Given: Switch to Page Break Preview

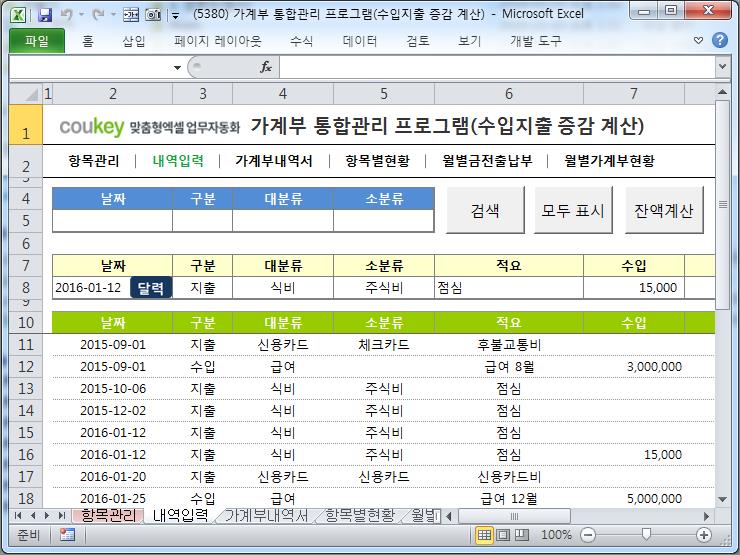Looking at the screenshot, I should pos(521,535).
